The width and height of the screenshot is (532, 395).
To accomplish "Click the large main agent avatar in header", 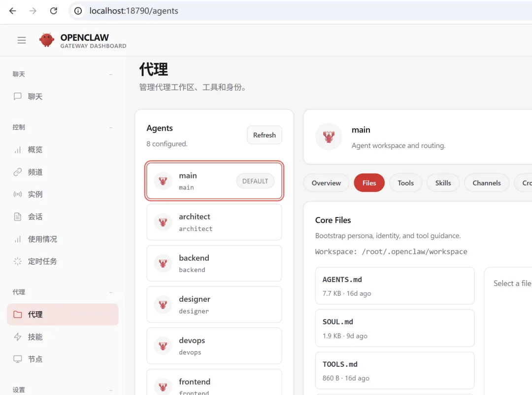I will (x=329, y=137).
